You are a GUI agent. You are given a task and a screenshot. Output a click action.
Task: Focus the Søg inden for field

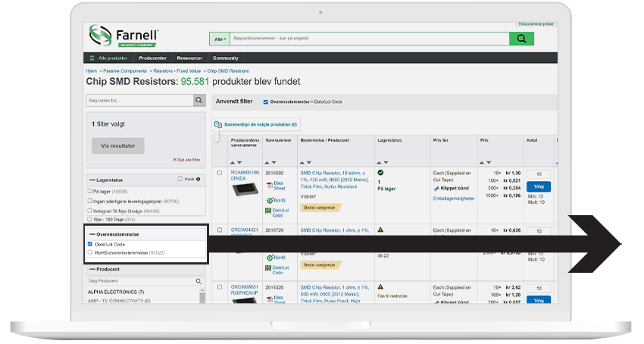[139, 100]
